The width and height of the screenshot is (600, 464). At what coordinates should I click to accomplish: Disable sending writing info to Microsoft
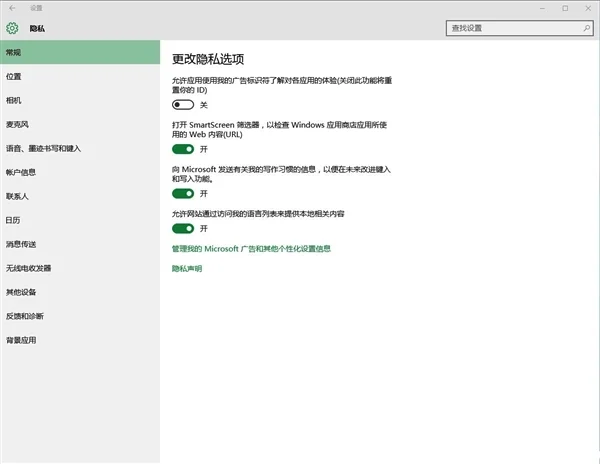(x=183, y=194)
